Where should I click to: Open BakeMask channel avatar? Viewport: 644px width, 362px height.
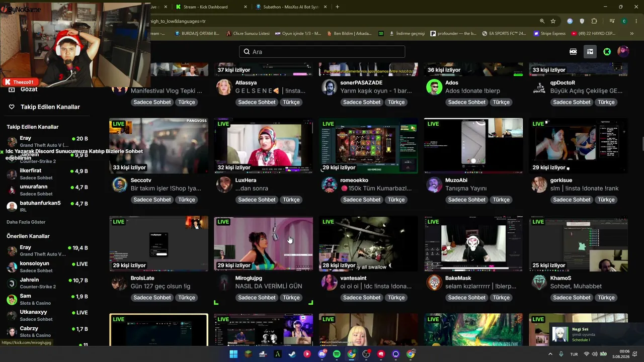[x=434, y=283]
